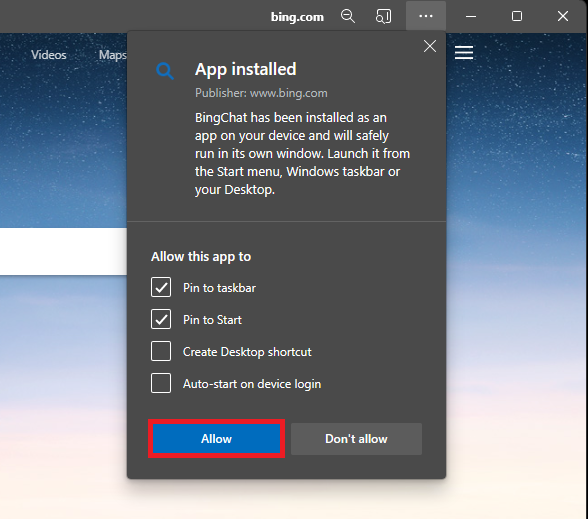Click the cast media icon in title bar
The image size is (588, 519).
[x=383, y=16]
